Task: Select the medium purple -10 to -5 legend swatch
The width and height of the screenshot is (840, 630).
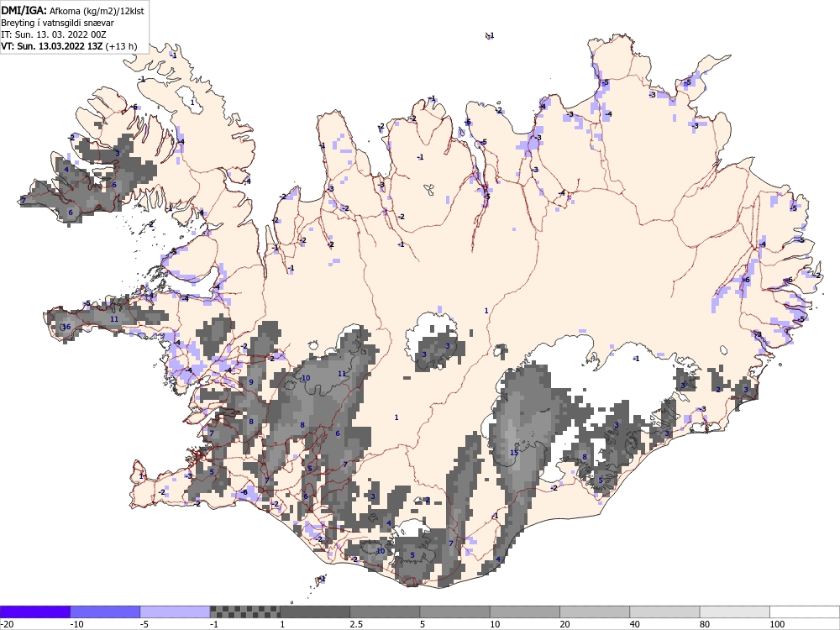Action: [x=105, y=612]
